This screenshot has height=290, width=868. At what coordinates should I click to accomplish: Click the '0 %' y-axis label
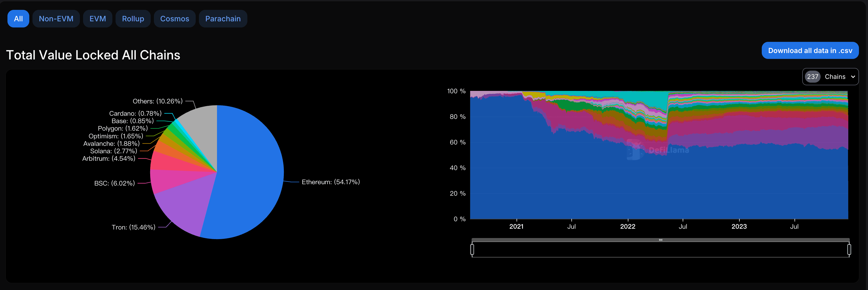[x=460, y=219]
